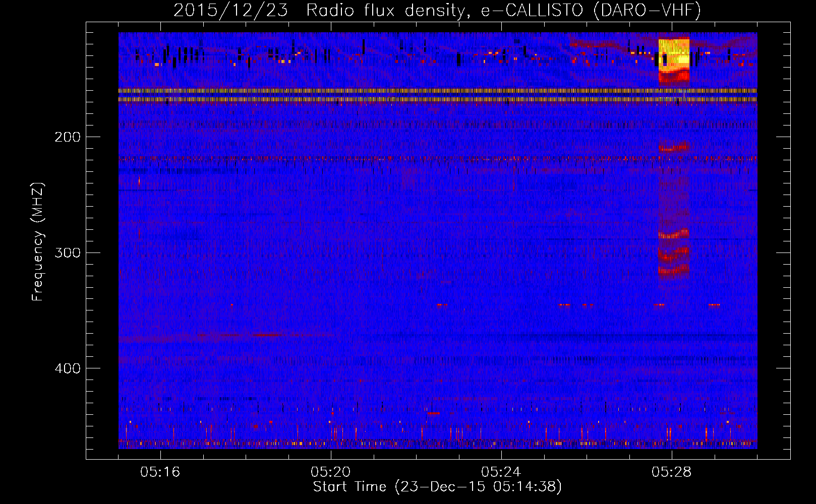The width and height of the screenshot is (816, 504).
Task: Click the plot title 'Radio flux density, e-CALLISTO (DARO-VHF)'
Action: [x=503, y=10]
